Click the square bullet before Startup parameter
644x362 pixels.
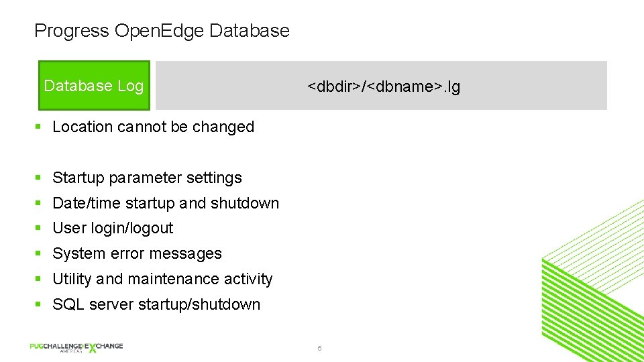pos(39,178)
